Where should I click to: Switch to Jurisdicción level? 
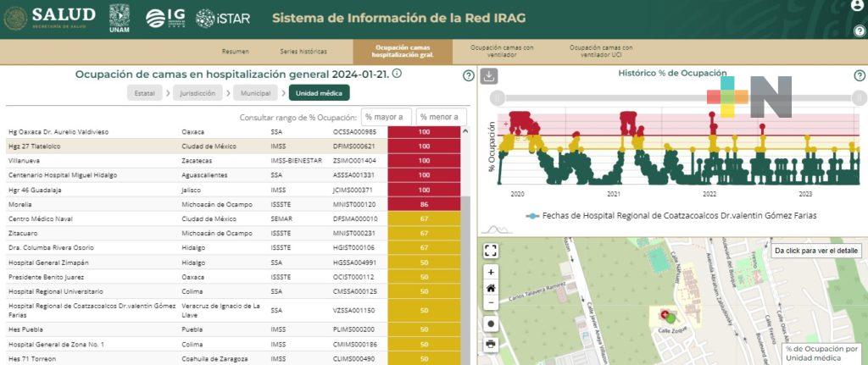[x=198, y=93]
